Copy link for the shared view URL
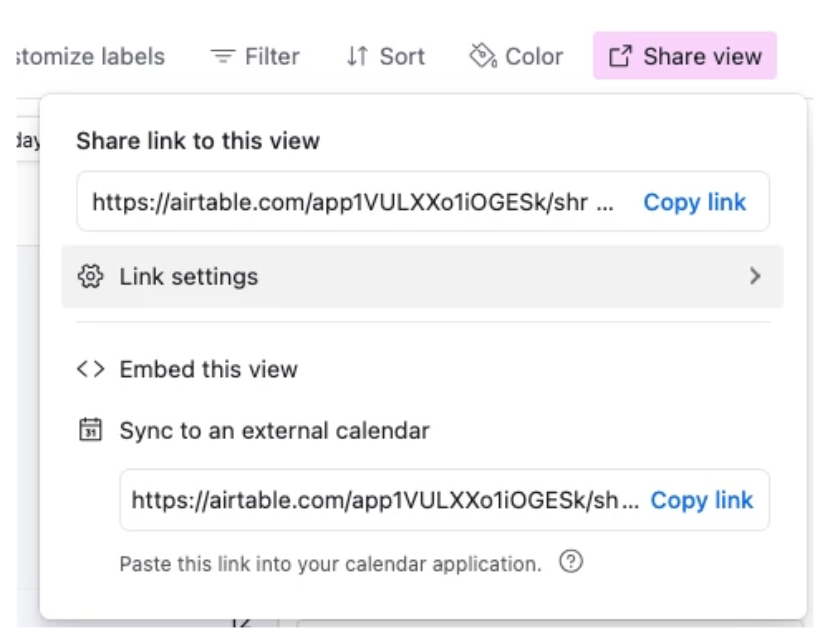830x644 pixels. (694, 202)
